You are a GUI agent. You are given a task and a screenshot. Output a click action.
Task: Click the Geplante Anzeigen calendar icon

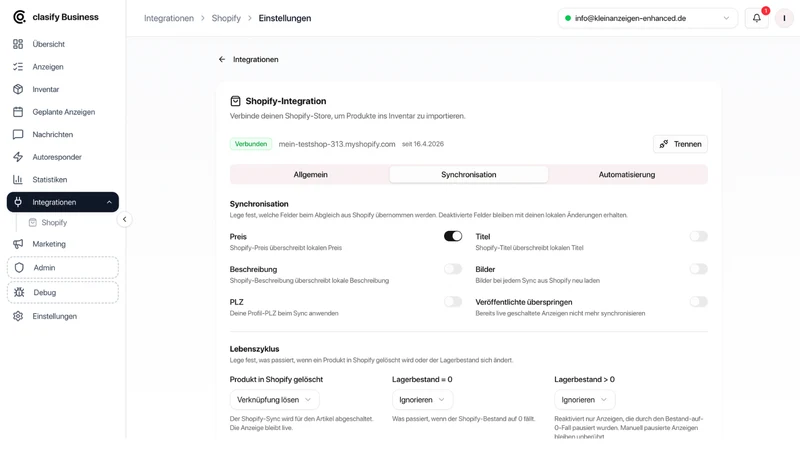pyautogui.click(x=18, y=112)
